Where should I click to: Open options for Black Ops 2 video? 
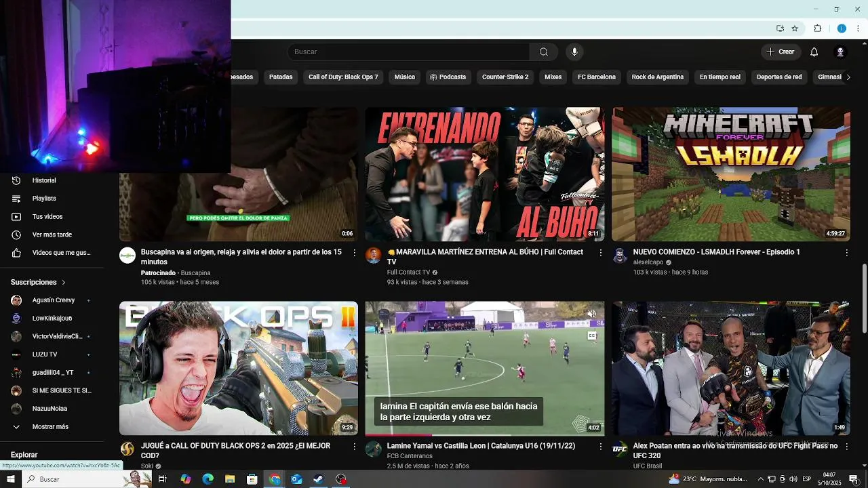point(354,446)
